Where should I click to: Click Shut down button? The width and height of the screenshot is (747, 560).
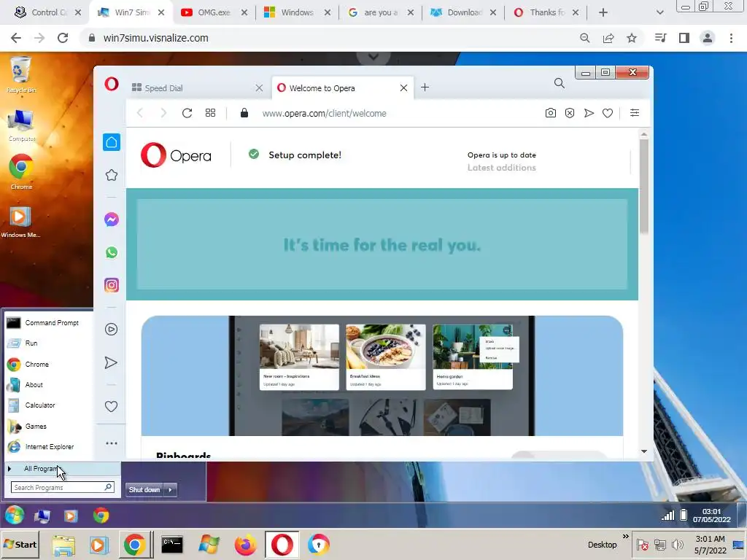point(145,489)
